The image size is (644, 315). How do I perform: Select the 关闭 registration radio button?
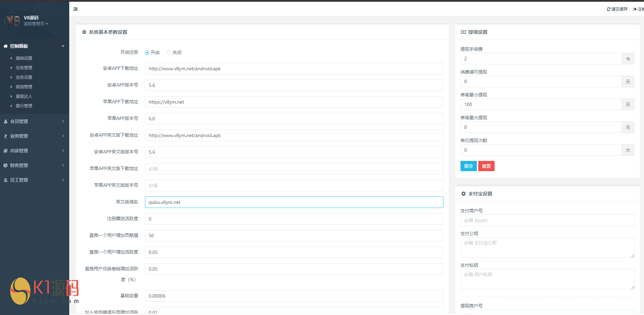point(169,52)
